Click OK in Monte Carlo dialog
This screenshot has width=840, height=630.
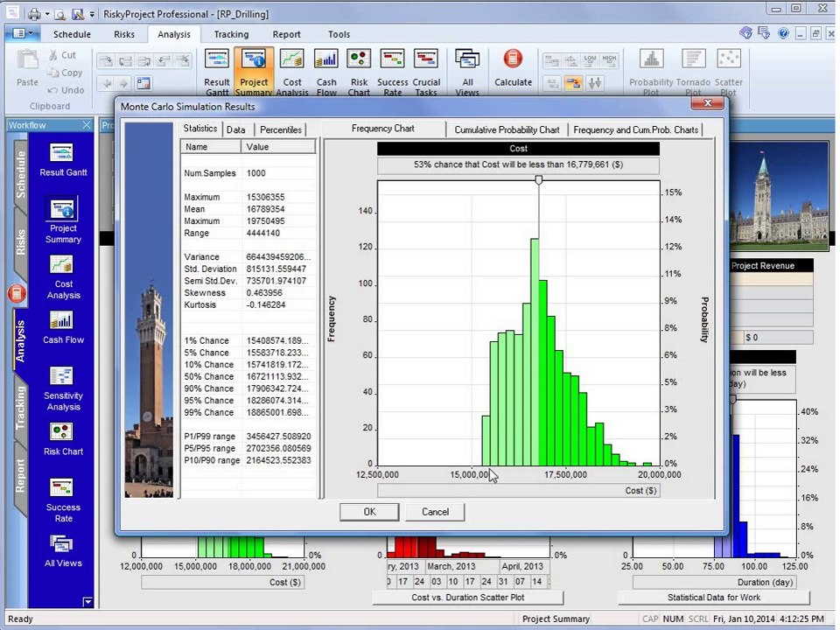[x=369, y=512]
